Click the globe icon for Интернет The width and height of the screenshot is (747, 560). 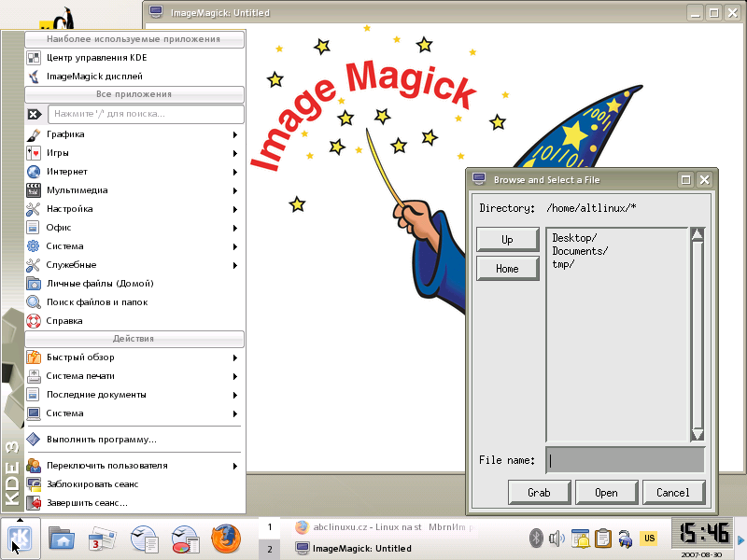(34, 172)
